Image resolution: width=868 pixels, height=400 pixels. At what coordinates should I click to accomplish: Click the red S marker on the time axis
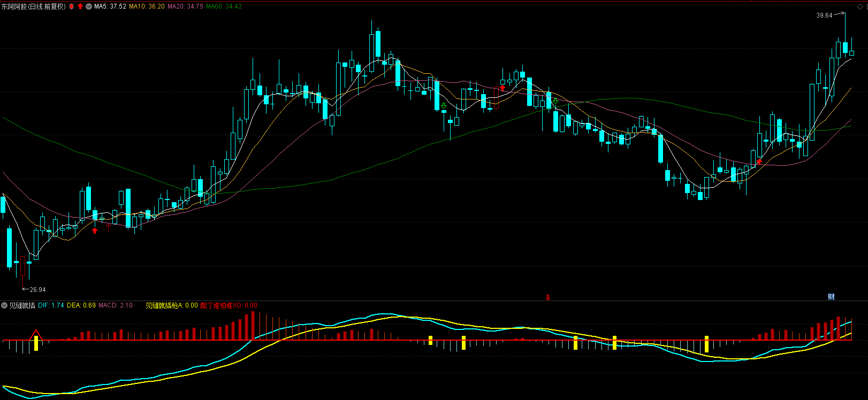coord(548,297)
